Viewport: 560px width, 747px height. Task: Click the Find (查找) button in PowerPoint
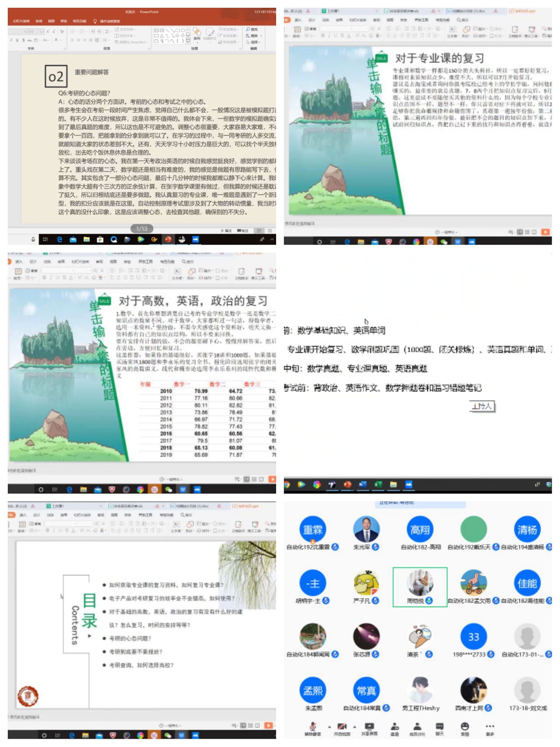point(252,29)
